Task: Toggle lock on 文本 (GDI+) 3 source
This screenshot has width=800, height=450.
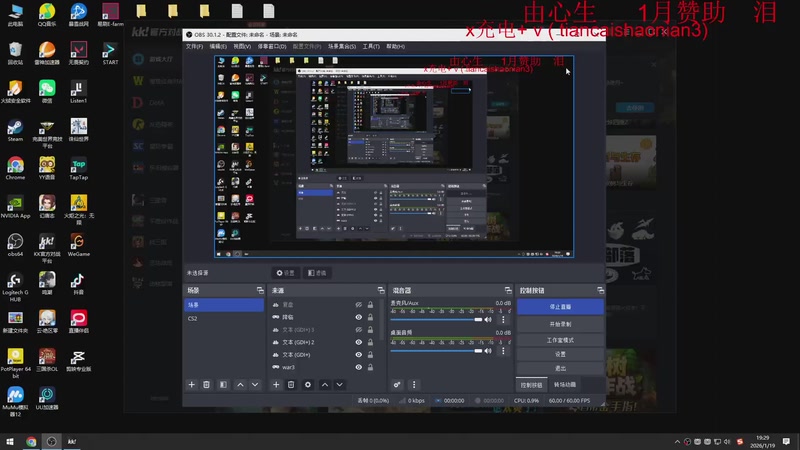Action: (x=370, y=330)
